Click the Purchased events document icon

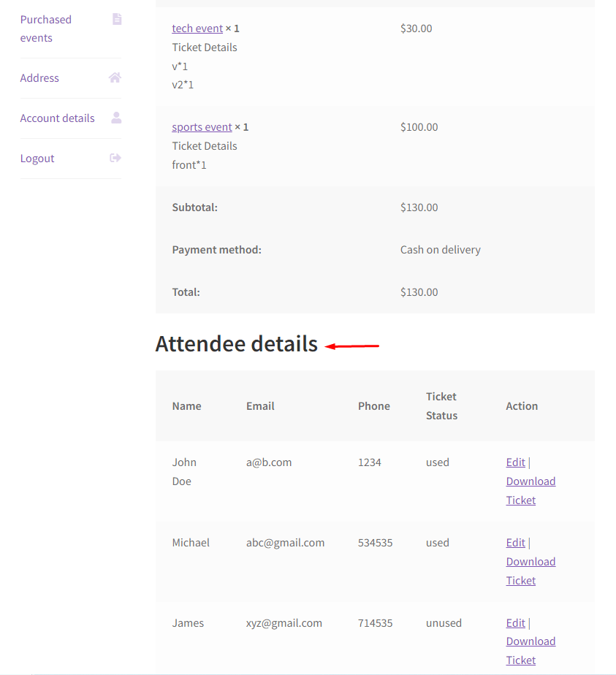click(x=117, y=19)
